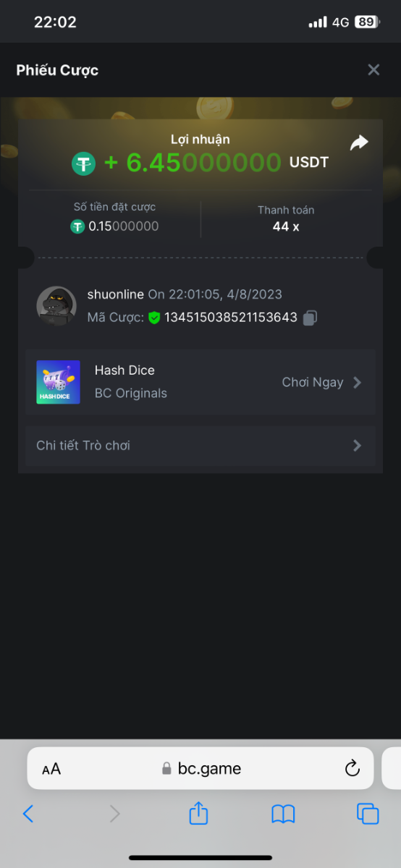
Task: Reload the page with the refresh icon
Action: pyautogui.click(x=353, y=768)
